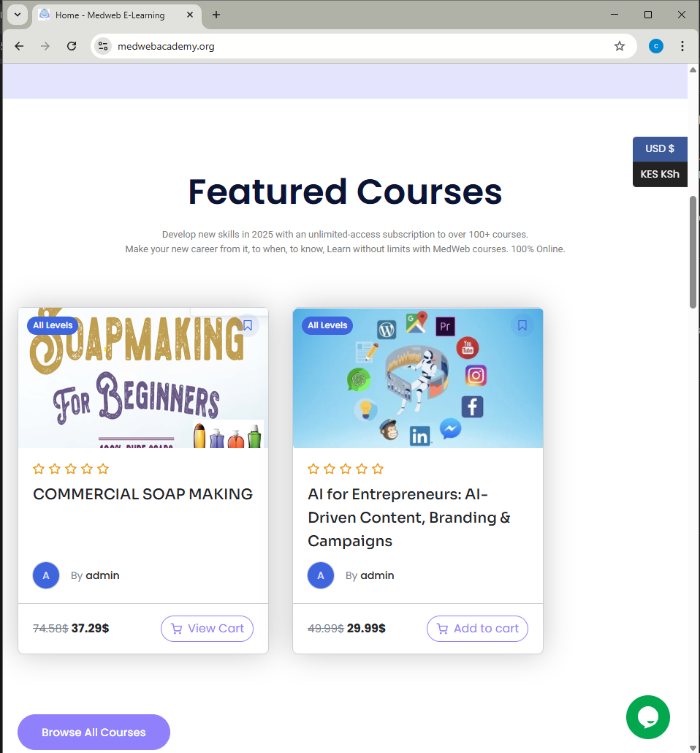Click the vertical page scrollbar thumb
The image size is (700, 753).
[693, 252]
